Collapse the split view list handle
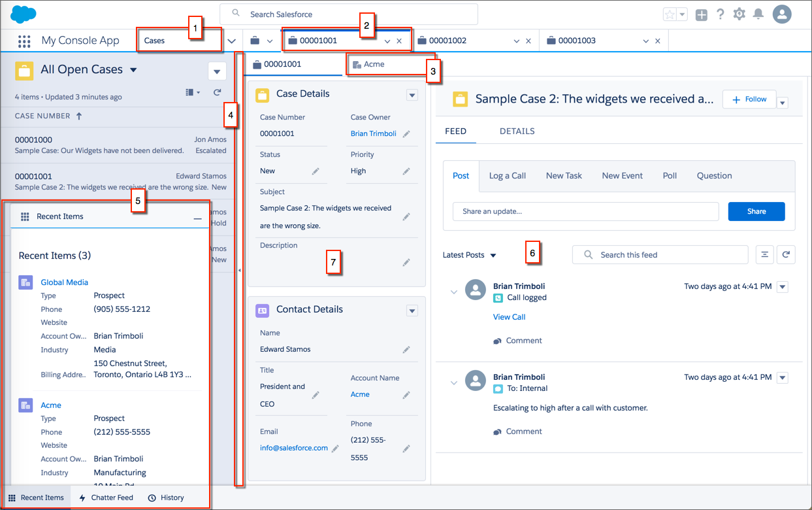 pyautogui.click(x=239, y=269)
